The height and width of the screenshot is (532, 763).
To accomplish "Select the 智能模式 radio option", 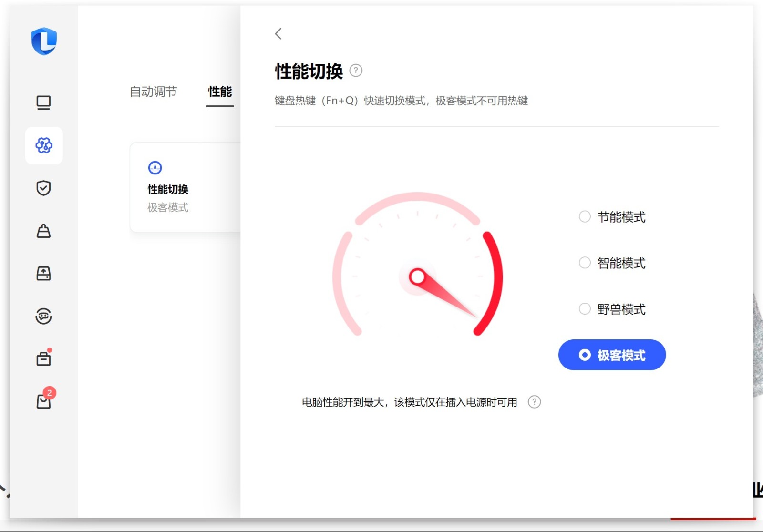I will (585, 263).
